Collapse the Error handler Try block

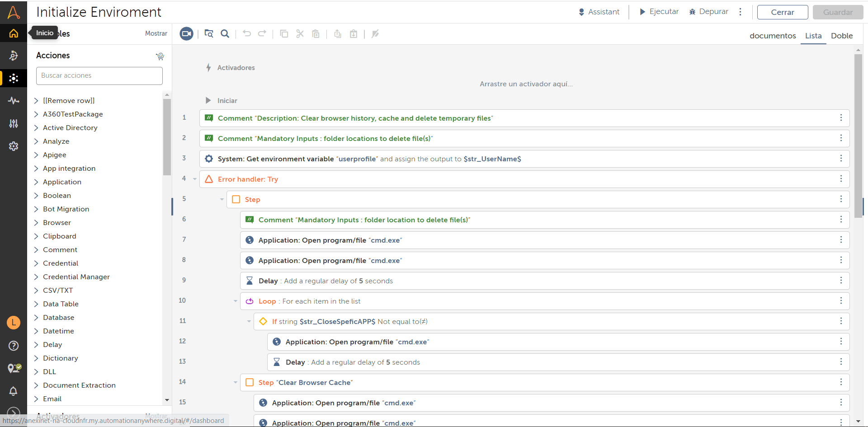(x=195, y=179)
